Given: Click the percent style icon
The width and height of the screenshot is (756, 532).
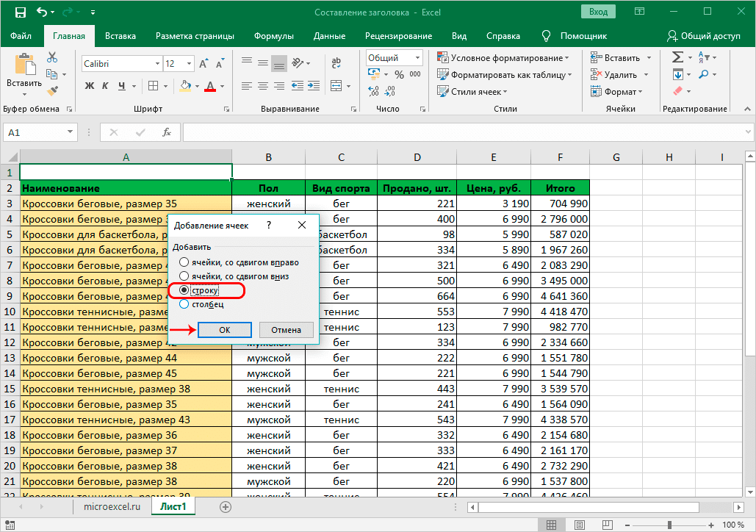Looking at the screenshot, I should pos(399,75).
